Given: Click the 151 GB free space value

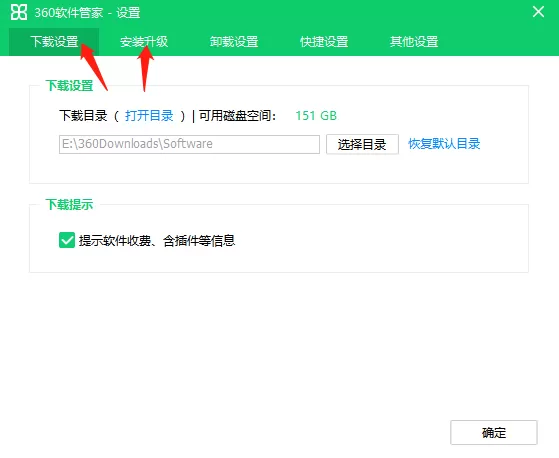Looking at the screenshot, I should pos(316,115).
